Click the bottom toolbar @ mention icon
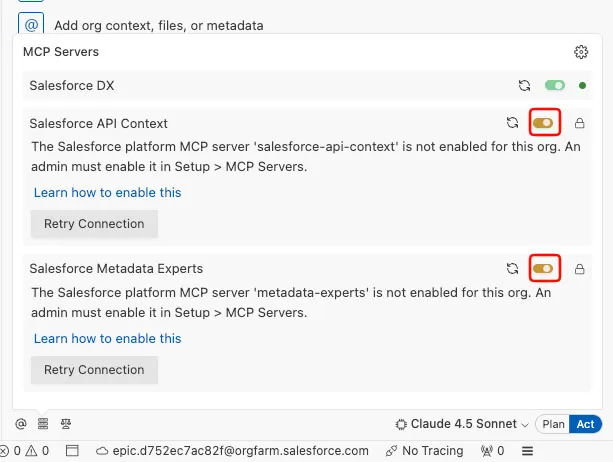The image size is (613, 462). [21, 424]
